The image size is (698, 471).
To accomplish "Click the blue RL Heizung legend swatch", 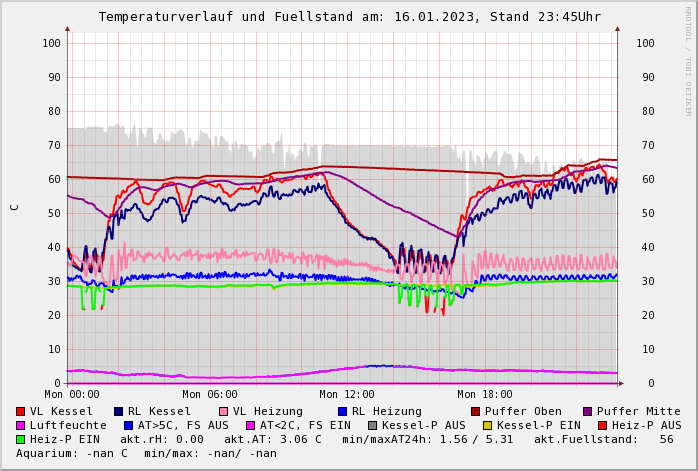I will [343, 412].
